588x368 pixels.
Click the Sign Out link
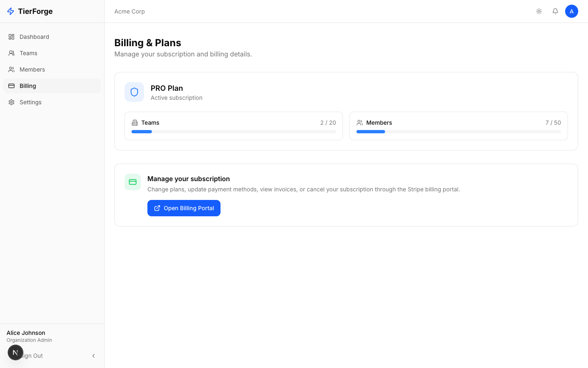coord(32,356)
